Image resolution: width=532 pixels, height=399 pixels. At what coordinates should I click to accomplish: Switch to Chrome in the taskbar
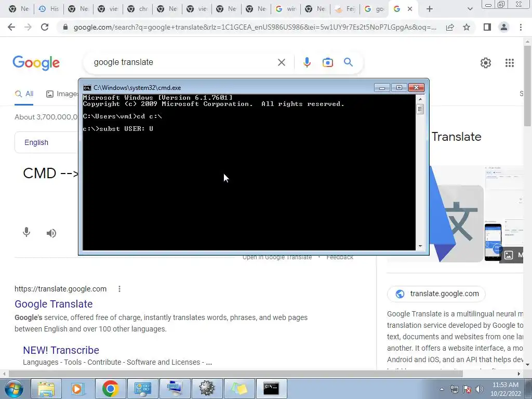pyautogui.click(x=110, y=389)
